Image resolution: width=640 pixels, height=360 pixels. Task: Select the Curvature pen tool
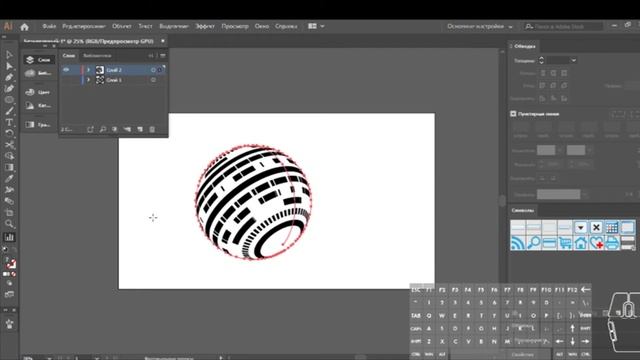pyautogui.click(x=9, y=88)
